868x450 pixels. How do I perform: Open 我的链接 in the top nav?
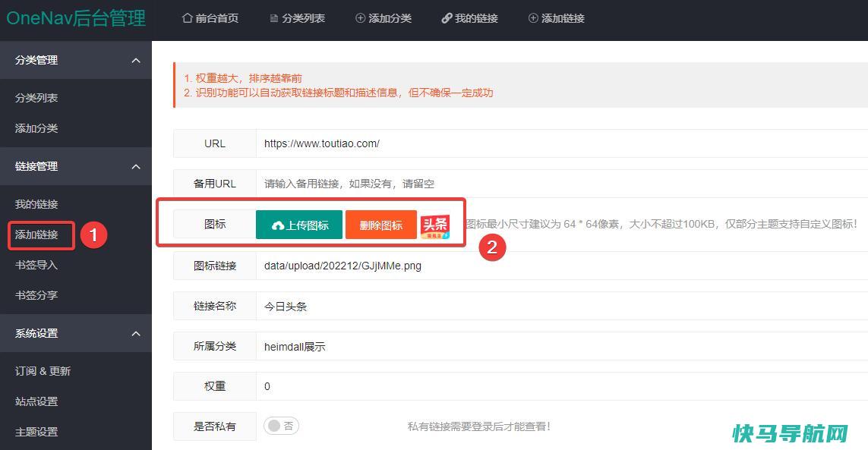pos(470,18)
